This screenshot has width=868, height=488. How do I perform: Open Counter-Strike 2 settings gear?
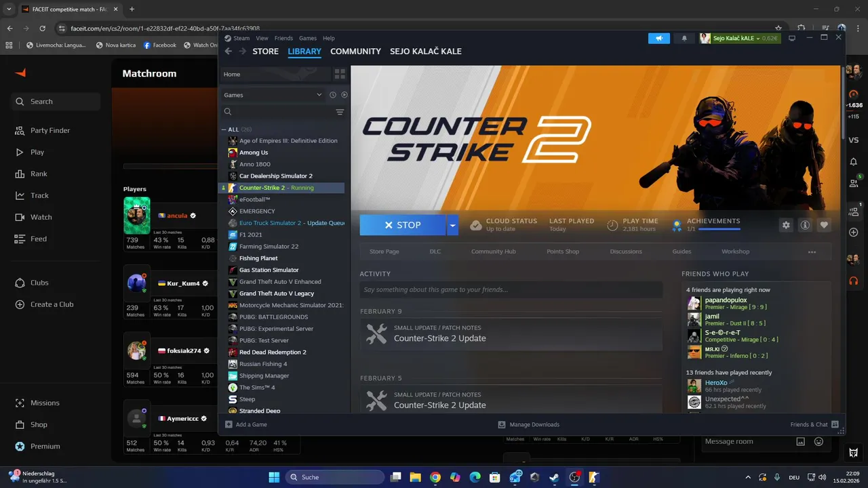tap(786, 225)
